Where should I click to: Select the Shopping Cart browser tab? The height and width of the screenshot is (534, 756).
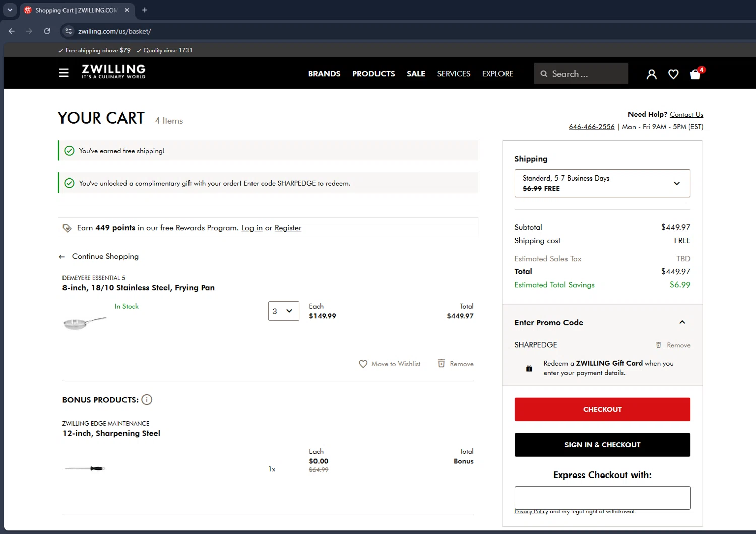pos(77,10)
